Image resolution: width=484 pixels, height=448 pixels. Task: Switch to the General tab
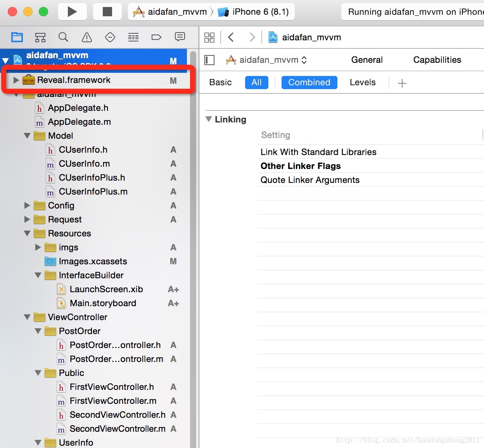coord(367,60)
